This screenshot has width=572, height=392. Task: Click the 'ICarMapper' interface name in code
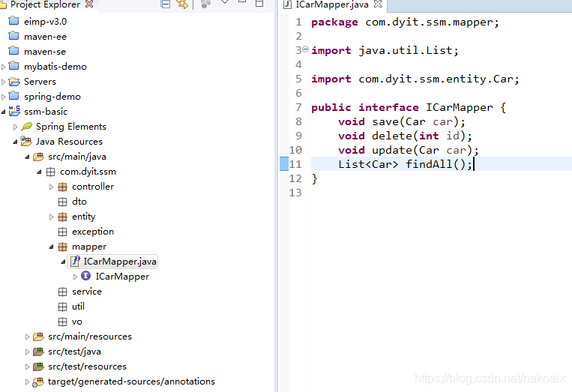[460, 107]
